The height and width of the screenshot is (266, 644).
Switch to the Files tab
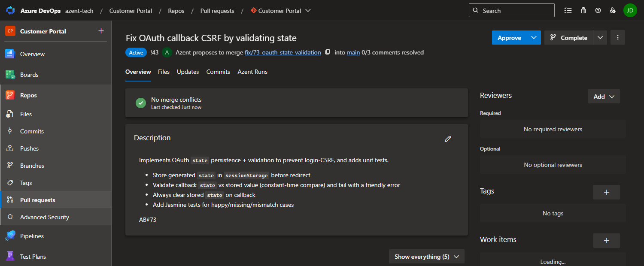coord(164,72)
